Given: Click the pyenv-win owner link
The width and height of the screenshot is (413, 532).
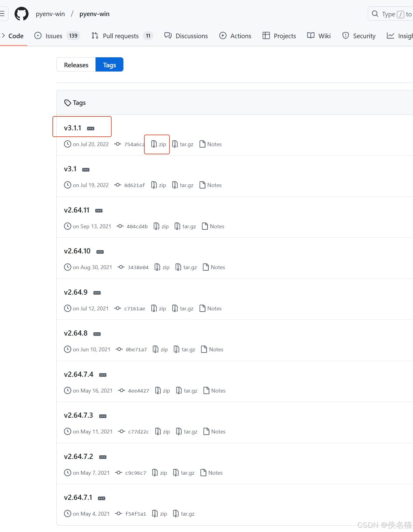Looking at the screenshot, I should point(50,14).
